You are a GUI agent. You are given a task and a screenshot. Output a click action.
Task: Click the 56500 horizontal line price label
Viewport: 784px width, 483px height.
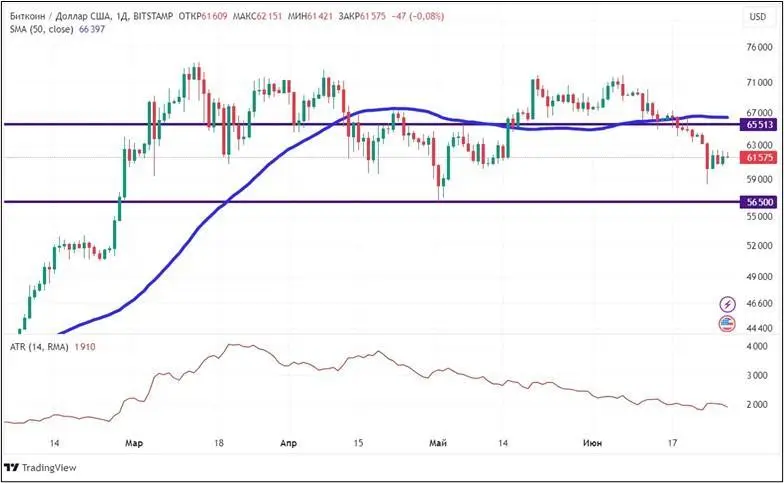(757, 202)
